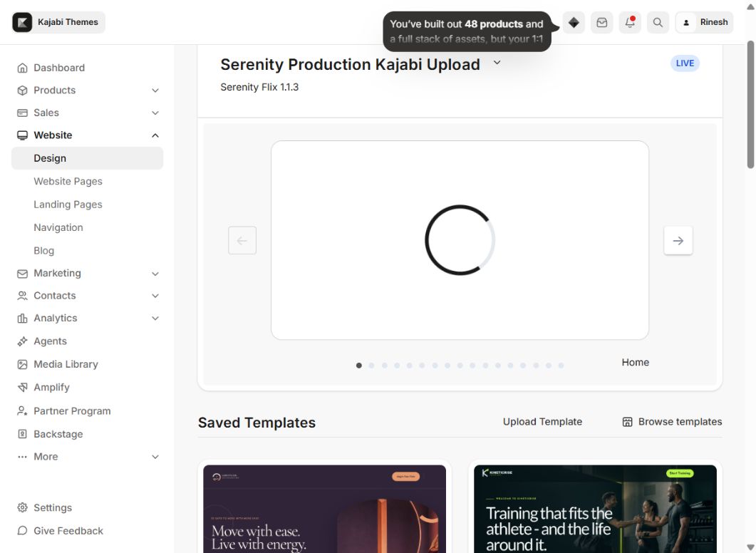Screen dimensions: 756x553
Task: Click the Agents label in sidebar
Action: coord(50,341)
